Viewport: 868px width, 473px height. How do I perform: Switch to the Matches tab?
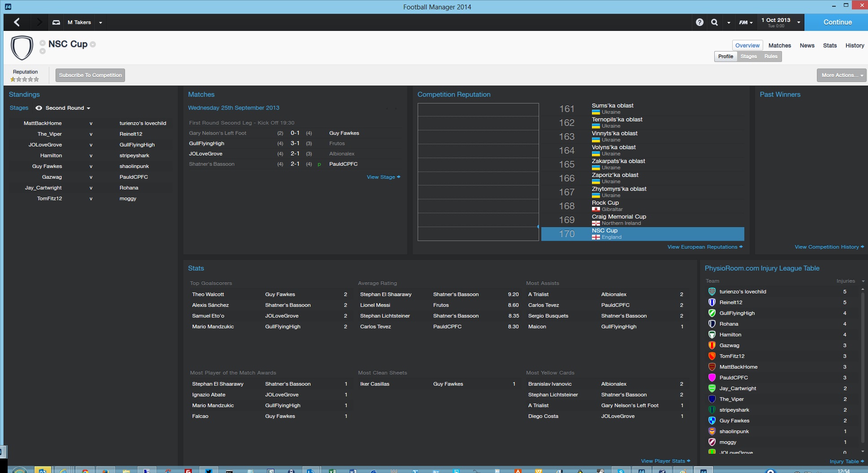780,45
